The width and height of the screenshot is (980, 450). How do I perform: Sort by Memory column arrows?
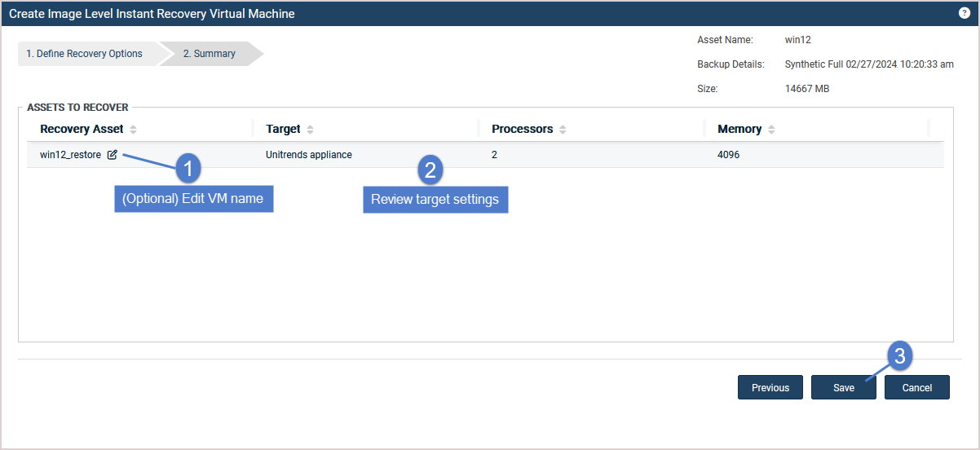771,130
